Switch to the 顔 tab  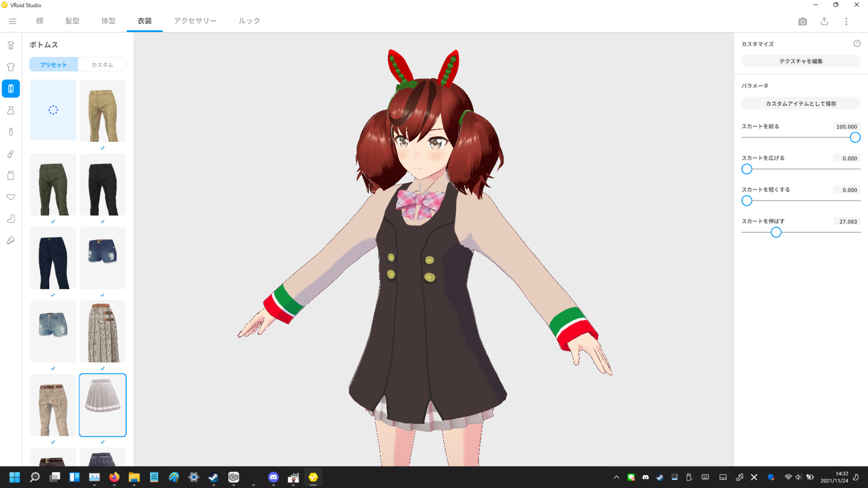pos(40,21)
